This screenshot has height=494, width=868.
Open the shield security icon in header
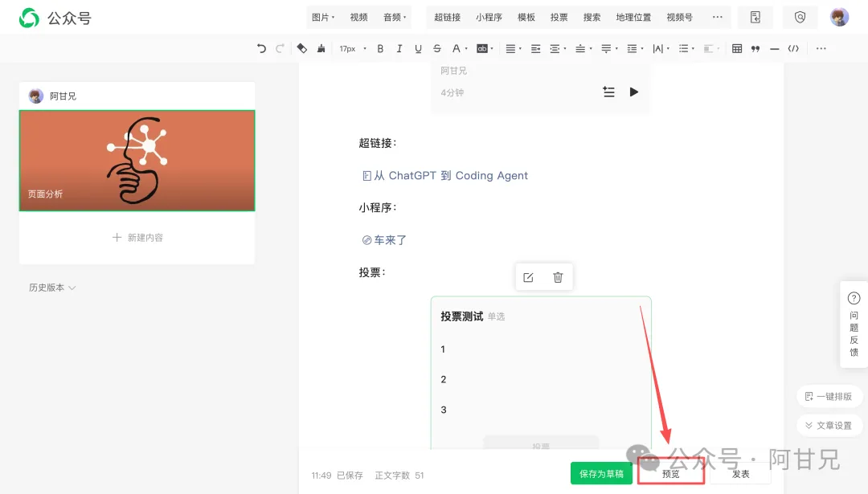point(800,17)
